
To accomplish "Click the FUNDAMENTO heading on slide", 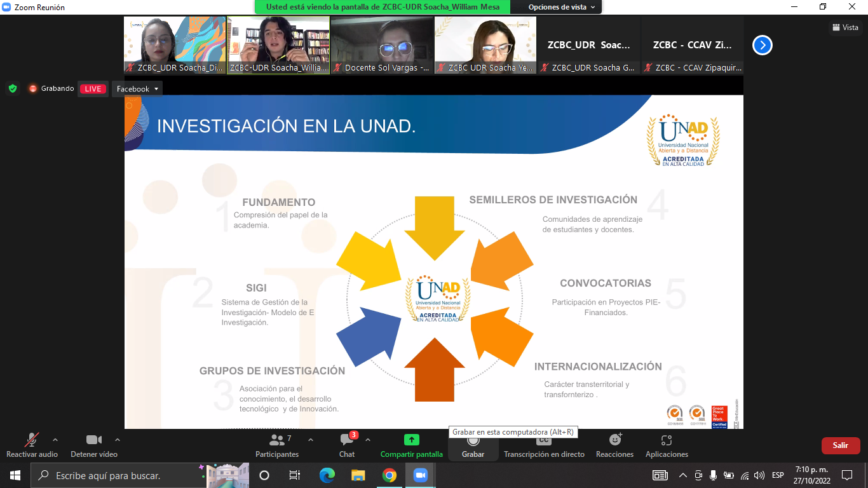I will tap(278, 202).
